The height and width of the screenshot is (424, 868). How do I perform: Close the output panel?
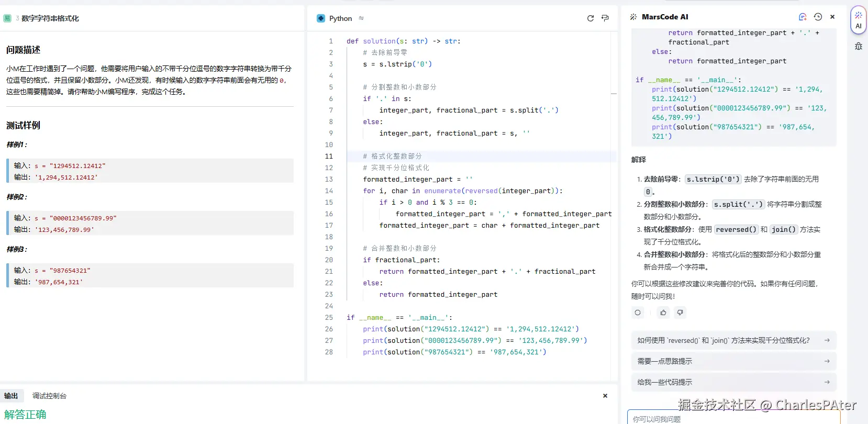[605, 396]
